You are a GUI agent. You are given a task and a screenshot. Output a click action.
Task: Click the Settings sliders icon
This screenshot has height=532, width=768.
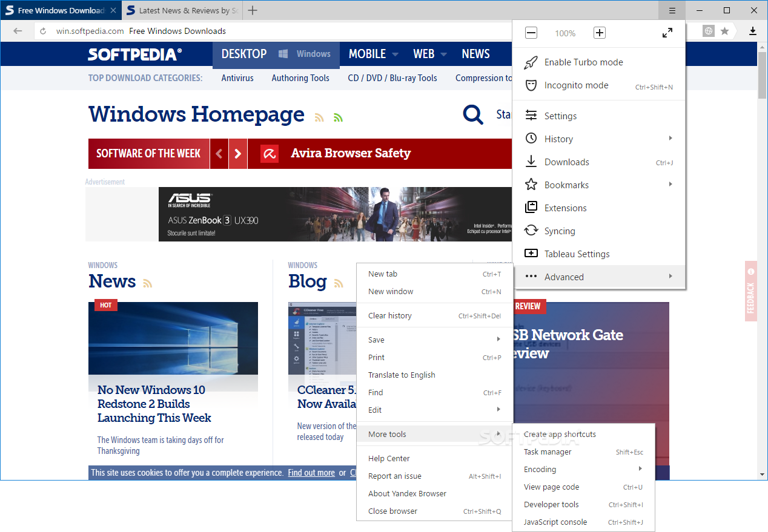[x=531, y=116]
